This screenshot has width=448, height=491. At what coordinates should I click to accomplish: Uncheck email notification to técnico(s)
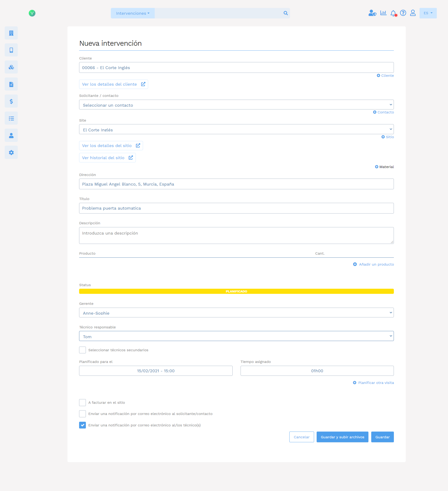click(x=83, y=425)
